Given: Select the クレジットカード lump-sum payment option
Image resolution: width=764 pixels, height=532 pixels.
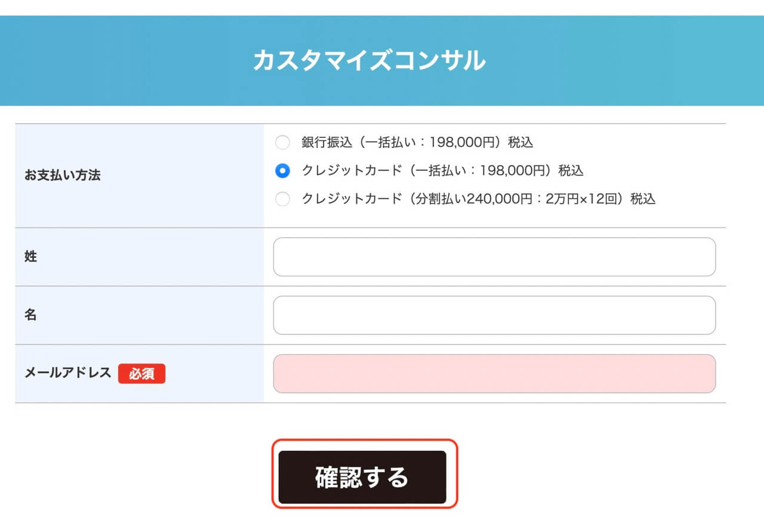Looking at the screenshot, I should (282, 171).
